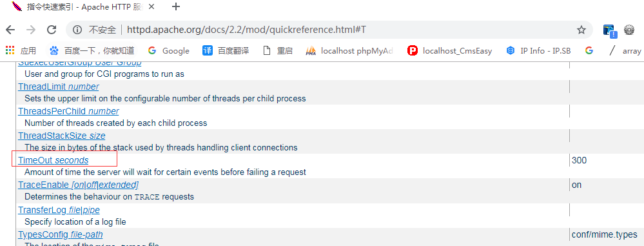Select the 指令快速索引 Apache tab
The width and height of the screenshot is (644, 246).
tap(82, 6)
